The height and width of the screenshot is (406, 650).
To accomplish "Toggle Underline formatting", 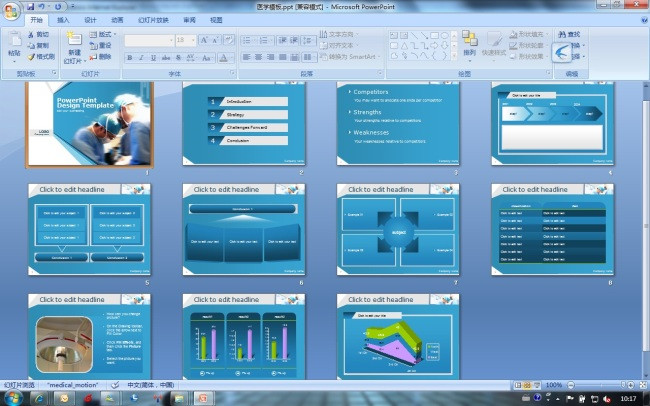I will pyautogui.click(x=152, y=57).
